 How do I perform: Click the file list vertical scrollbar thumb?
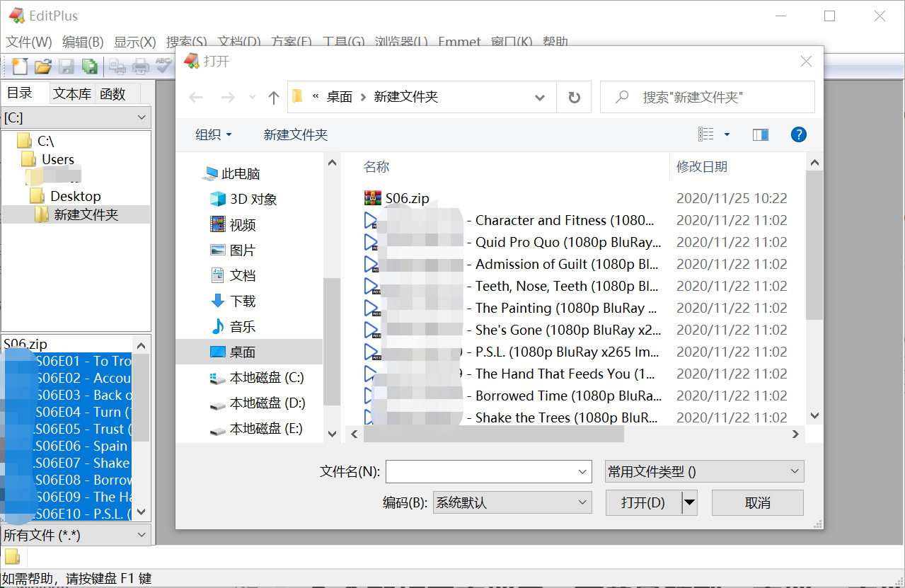814,244
